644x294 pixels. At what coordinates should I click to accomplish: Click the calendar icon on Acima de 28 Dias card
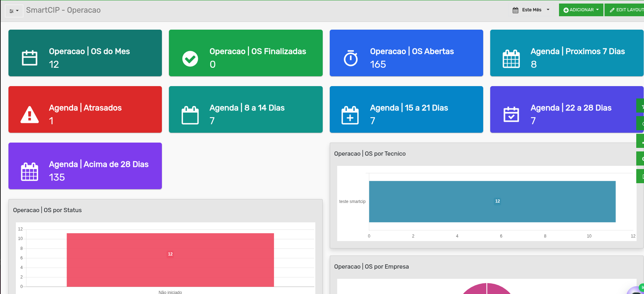pos(30,172)
